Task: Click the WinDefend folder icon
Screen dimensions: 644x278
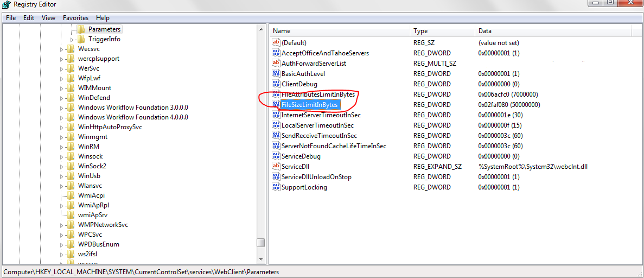Action: (x=71, y=98)
